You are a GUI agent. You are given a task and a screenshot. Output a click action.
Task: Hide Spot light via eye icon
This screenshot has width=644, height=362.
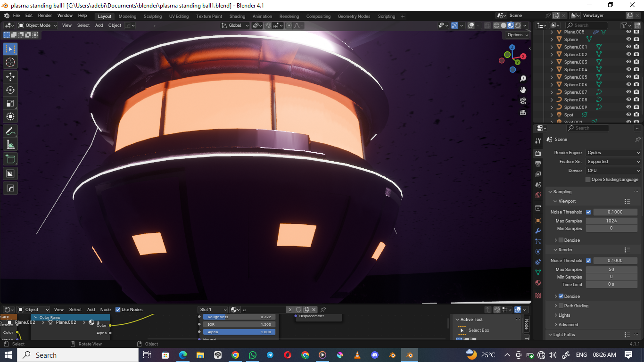click(628, 115)
